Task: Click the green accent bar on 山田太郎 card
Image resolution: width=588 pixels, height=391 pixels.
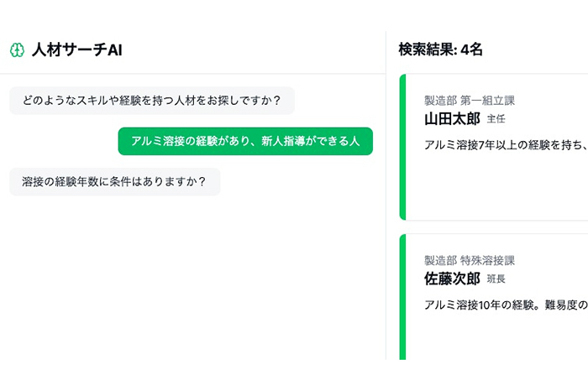Action: click(x=402, y=147)
